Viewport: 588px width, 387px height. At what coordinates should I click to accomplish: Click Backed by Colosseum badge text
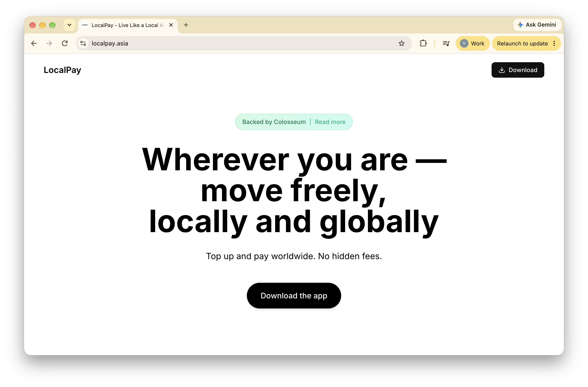click(x=274, y=122)
